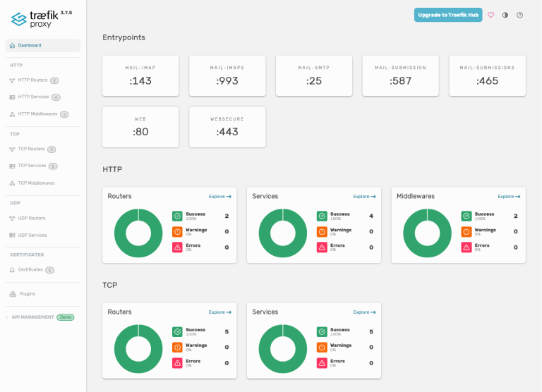
Task: Click TCP Routers green Success icon
Action: [x=177, y=332]
